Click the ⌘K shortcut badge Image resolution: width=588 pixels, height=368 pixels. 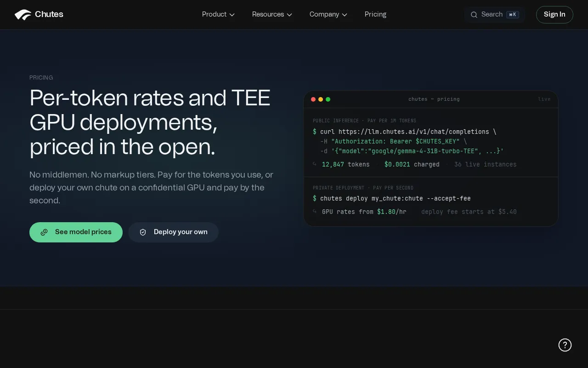(x=513, y=15)
